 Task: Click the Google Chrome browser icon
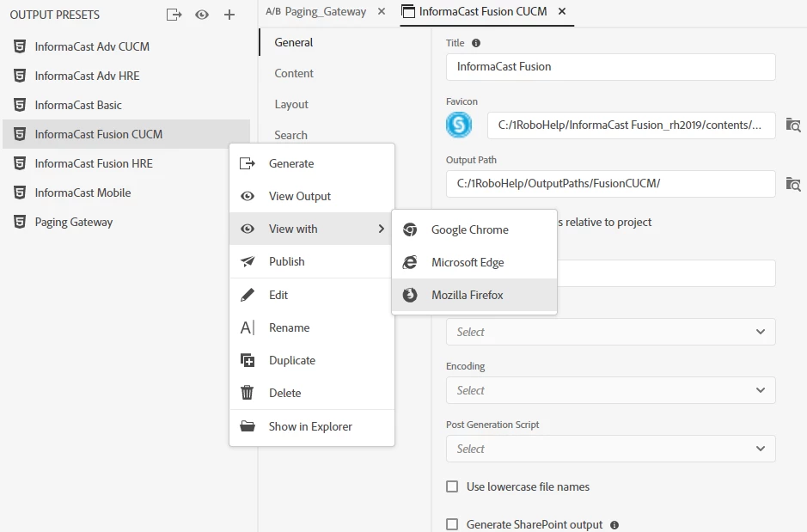(x=410, y=229)
